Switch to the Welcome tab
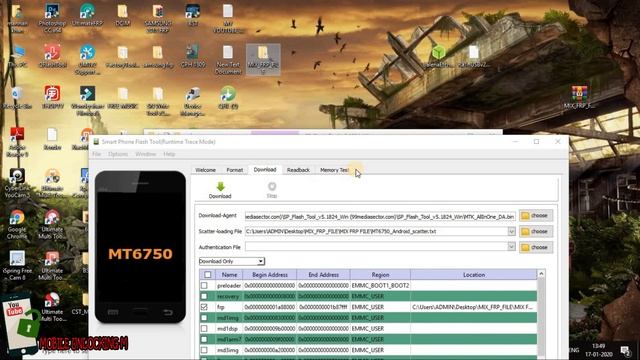 205,170
